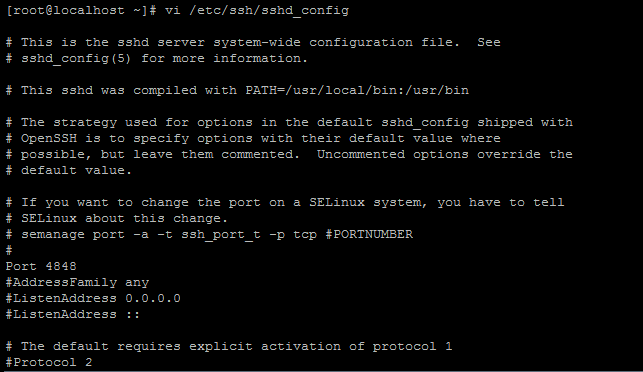Click the 'Port 4848' line
The image size is (643, 372).
[41, 266]
